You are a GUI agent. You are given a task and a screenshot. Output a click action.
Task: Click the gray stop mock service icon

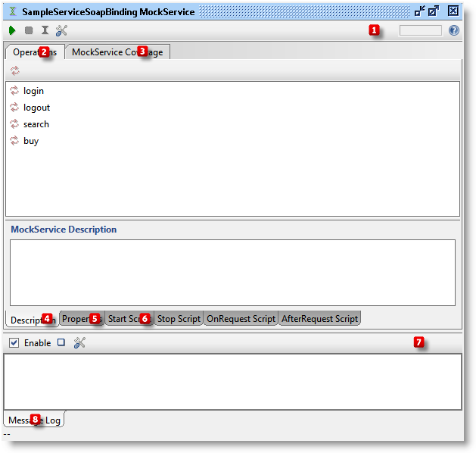click(29, 30)
